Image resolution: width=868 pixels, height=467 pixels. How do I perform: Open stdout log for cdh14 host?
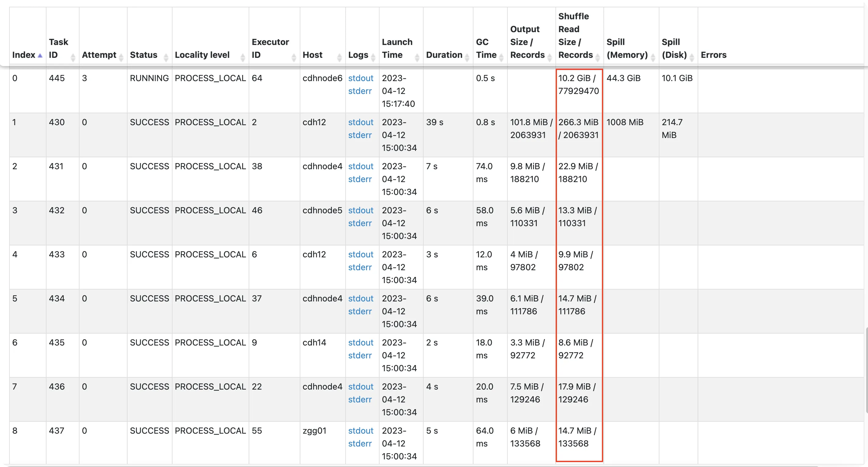[x=361, y=342]
